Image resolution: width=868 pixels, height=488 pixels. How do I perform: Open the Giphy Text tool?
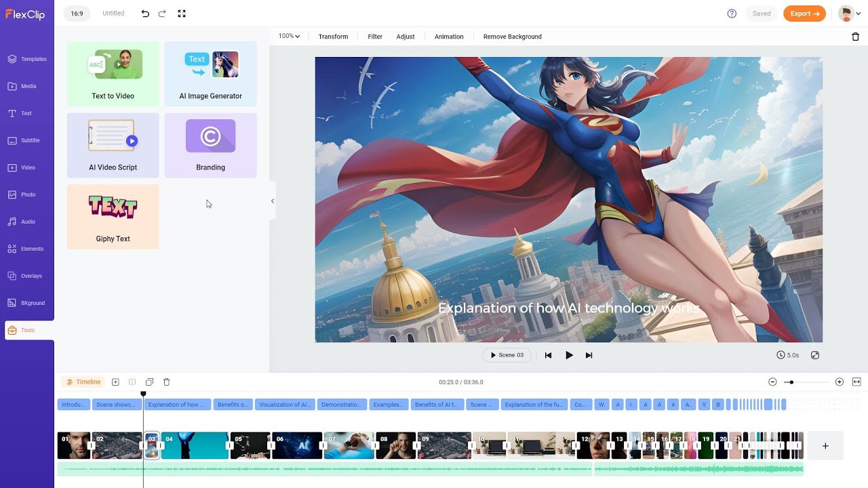113,217
